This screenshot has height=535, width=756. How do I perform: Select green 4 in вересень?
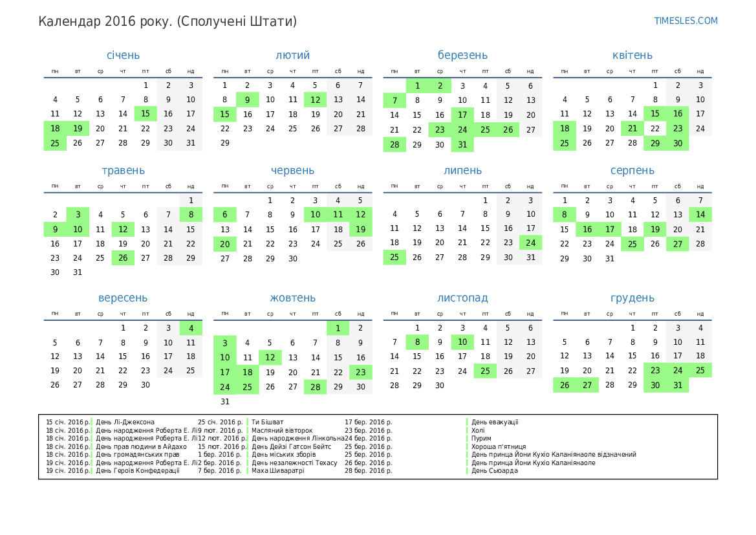point(191,328)
